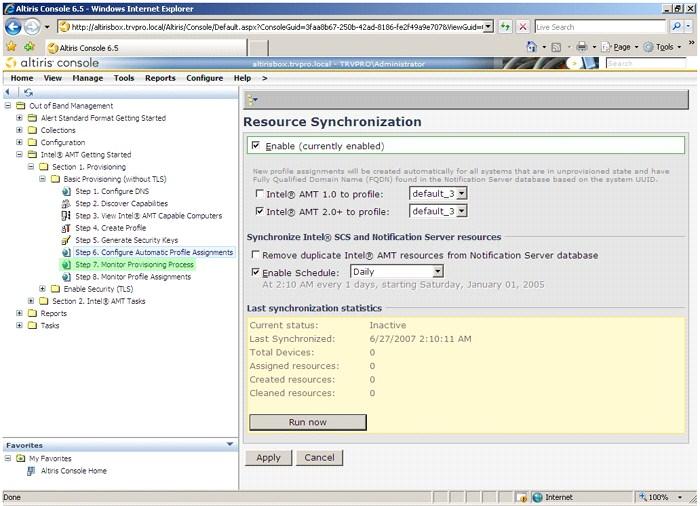Select the Altiris Console 6.5 browser tab
The height and width of the screenshot is (506, 700).
146,48
